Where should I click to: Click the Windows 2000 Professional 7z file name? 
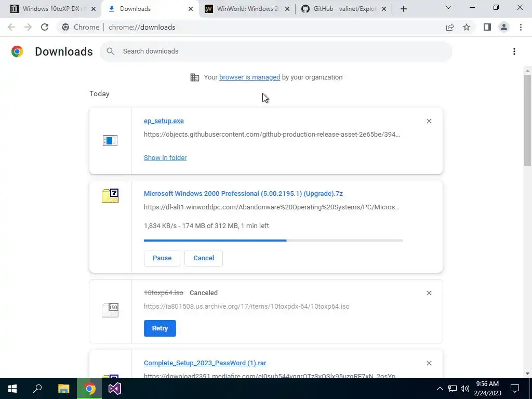pyautogui.click(x=243, y=194)
